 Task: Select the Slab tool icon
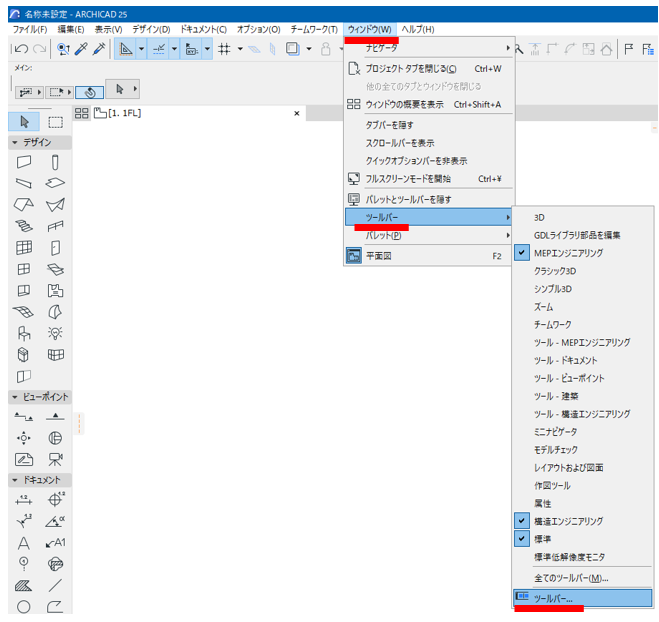click(55, 183)
